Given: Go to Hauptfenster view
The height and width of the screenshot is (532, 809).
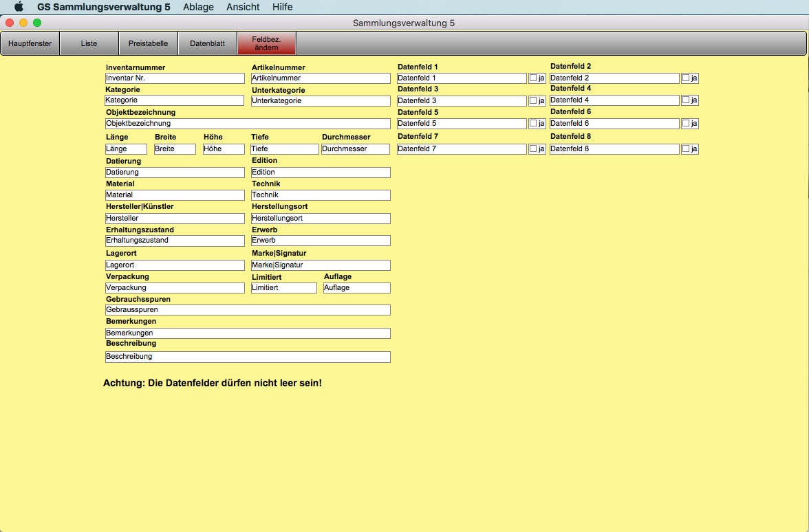Looking at the screenshot, I should (x=30, y=43).
